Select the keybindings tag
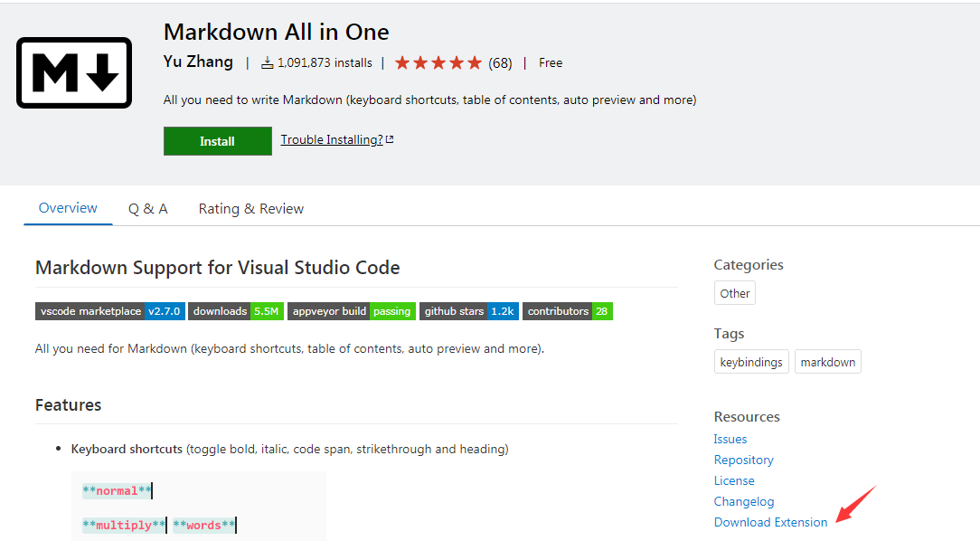The height and width of the screenshot is (541, 980). pyautogui.click(x=751, y=362)
